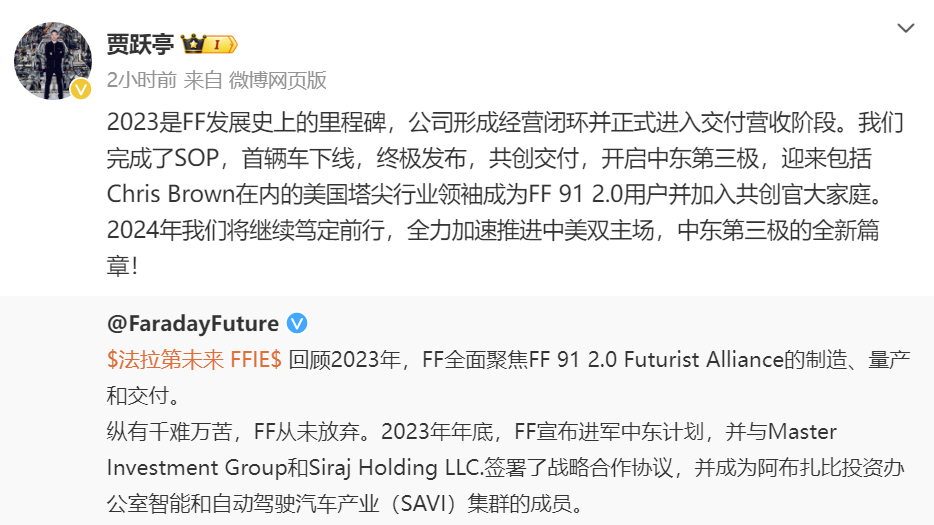This screenshot has width=934, height=525.
Task: Click reposted paragraph starting "纵有千难万苦"
Action: (x=506, y=467)
